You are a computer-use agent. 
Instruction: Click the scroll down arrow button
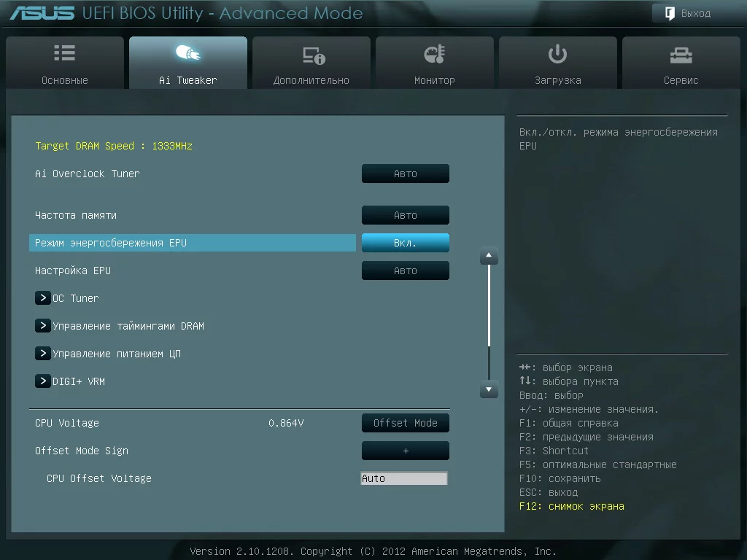point(489,389)
